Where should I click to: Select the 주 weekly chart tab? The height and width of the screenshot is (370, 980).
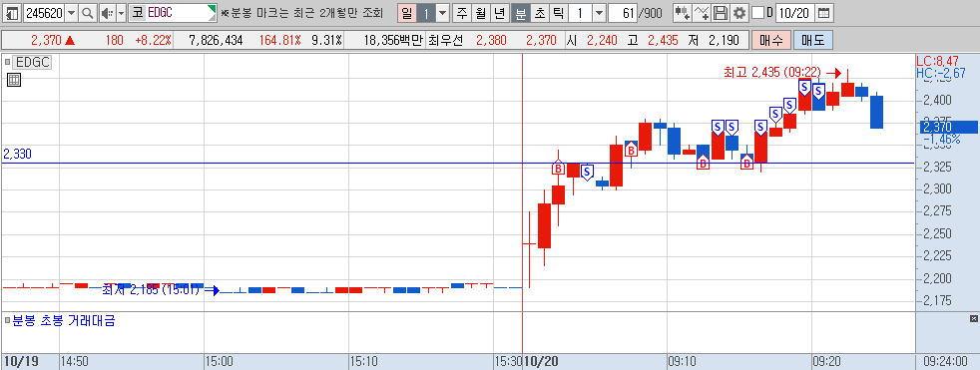coord(461,13)
